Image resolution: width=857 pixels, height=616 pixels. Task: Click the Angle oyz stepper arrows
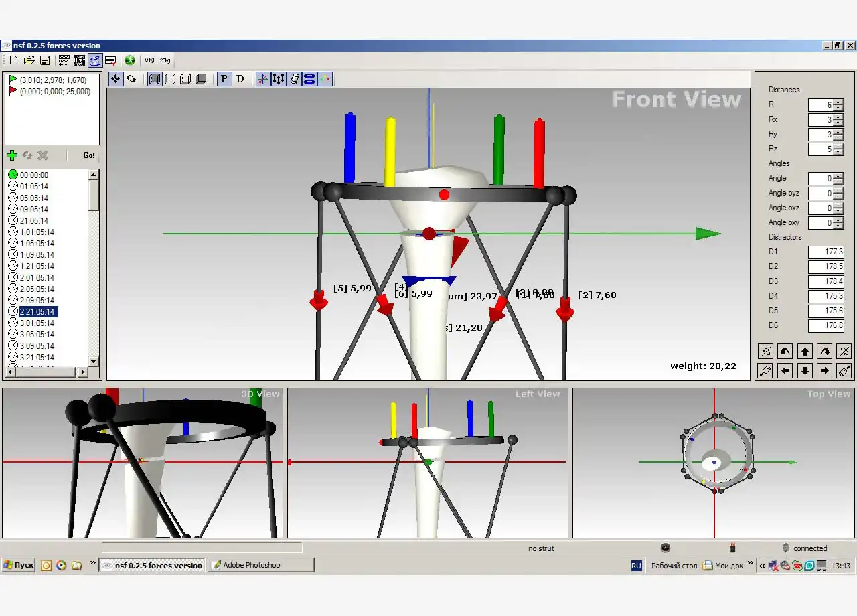click(x=838, y=194)
